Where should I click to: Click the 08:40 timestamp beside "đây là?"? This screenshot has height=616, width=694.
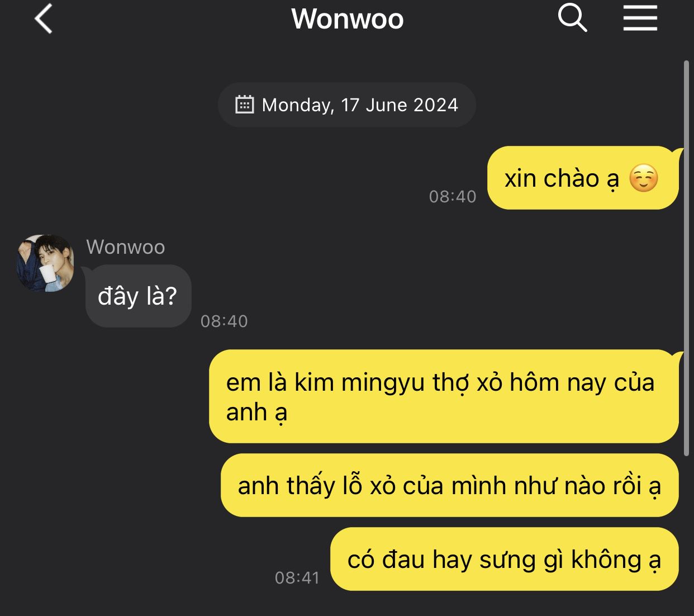[224, 321]
